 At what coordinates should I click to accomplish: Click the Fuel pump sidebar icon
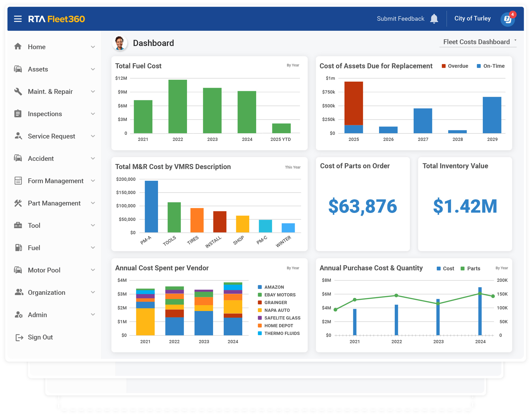coord(18,248)
